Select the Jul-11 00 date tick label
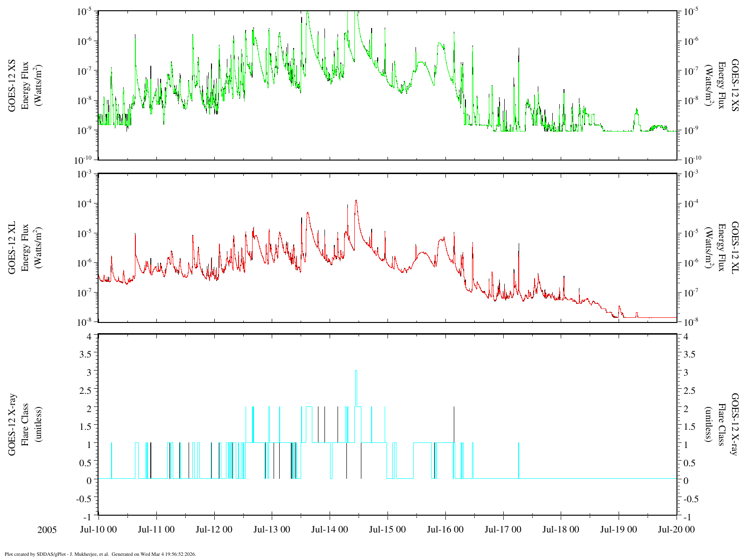747x560 pixels. [156, 530]
